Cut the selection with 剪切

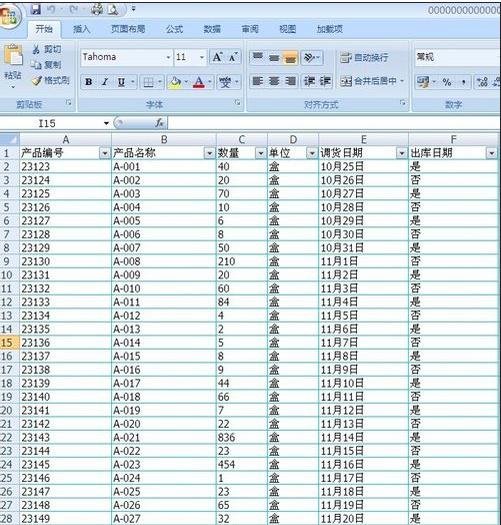pyautogui.click(x=47, y=50)
